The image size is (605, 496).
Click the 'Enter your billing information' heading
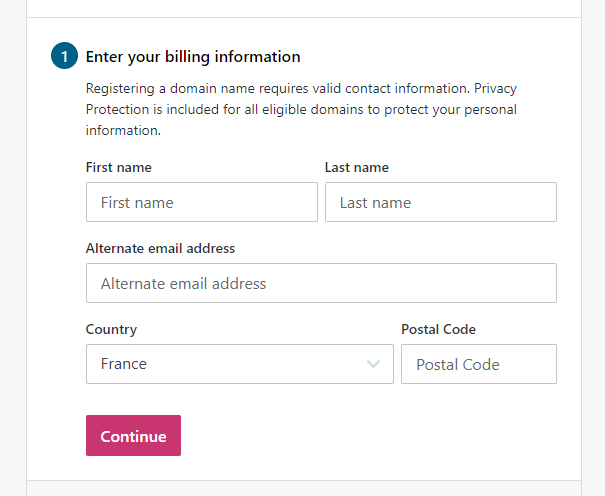(193, 57)
